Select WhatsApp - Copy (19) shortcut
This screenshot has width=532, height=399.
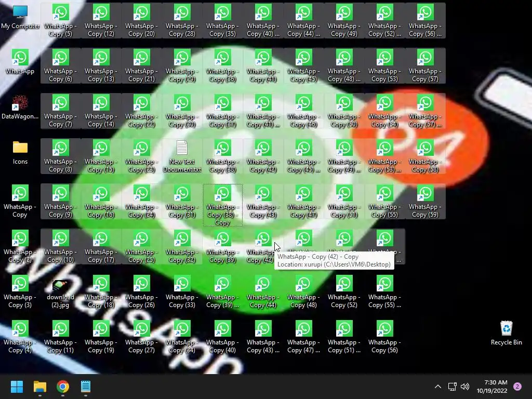point(101,337)
